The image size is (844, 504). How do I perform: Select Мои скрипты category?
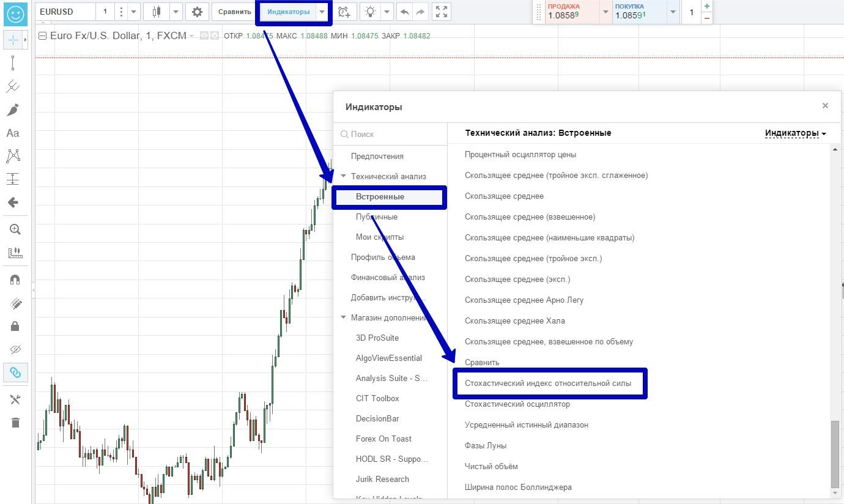pos(380,237)
